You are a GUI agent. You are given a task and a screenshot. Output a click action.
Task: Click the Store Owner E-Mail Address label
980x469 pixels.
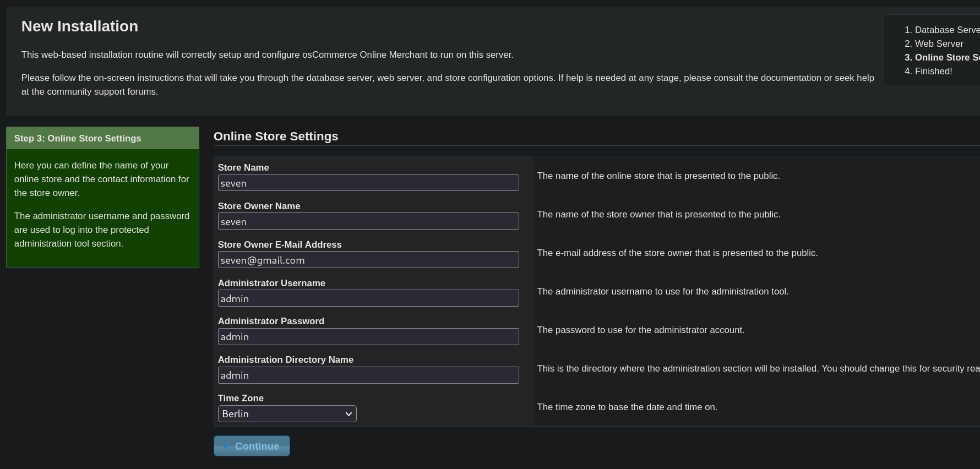(280, 245)
